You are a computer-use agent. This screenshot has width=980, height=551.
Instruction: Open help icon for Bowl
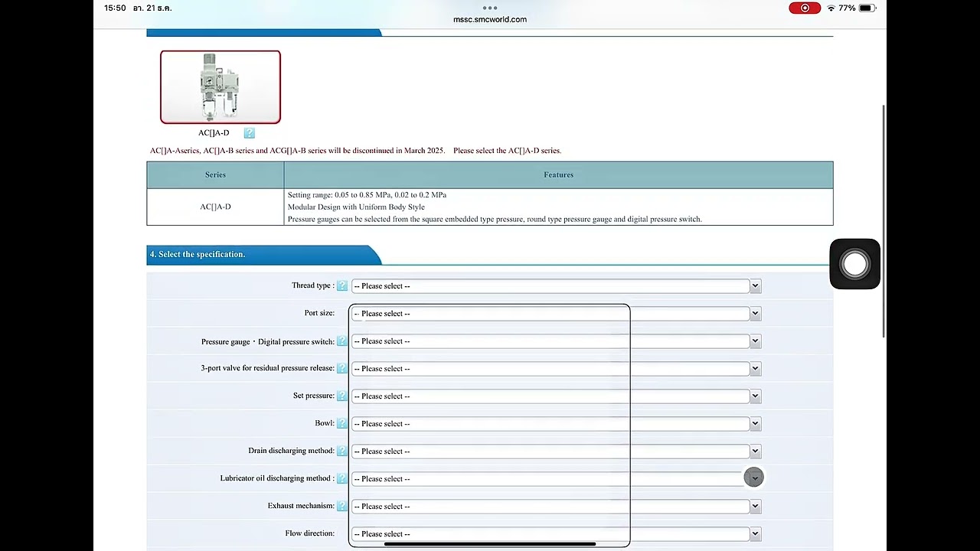point(342,423)
